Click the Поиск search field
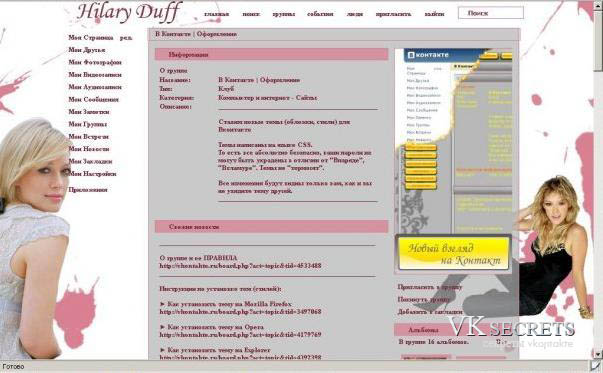 pos(491,13)
